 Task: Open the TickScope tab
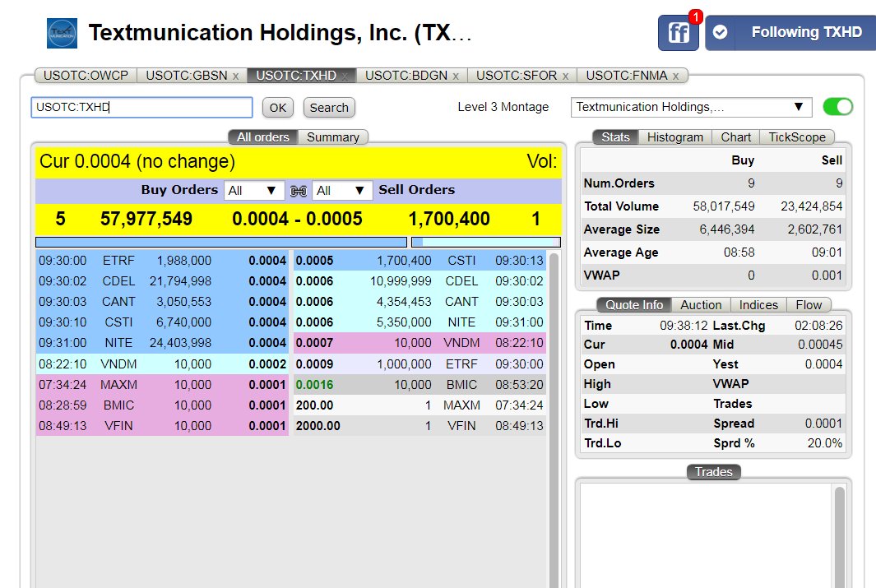coord(797,137)
